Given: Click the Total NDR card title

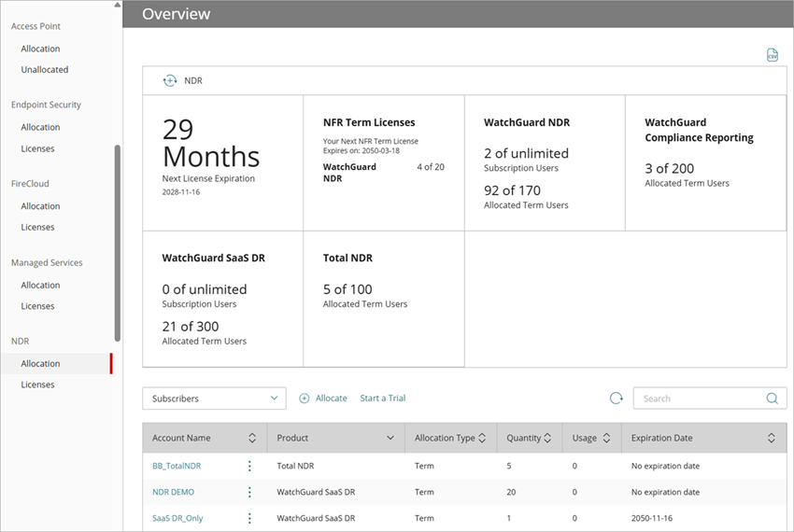Looking at the screenshot, I should pyautogui.click(x=347, y=258).
